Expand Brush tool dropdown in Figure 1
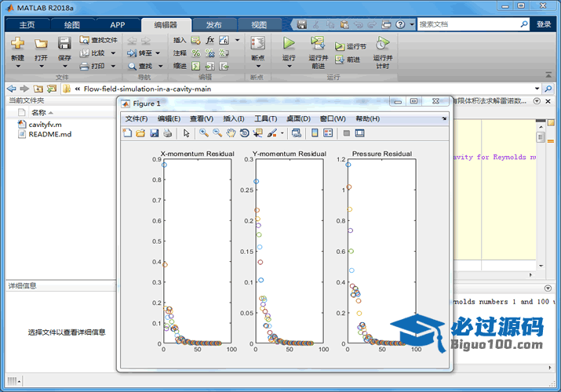This screenshot has width=561, height=392. (x=282, y=133)
